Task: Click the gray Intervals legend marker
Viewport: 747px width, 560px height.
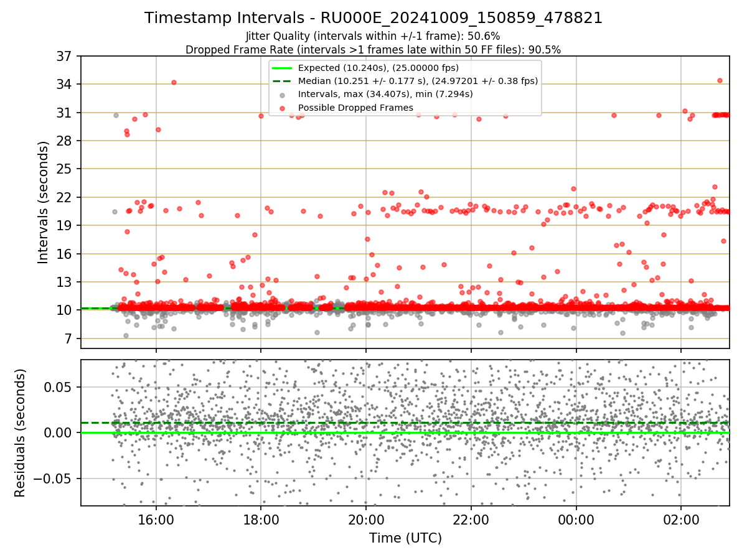Action: [283, 95]
